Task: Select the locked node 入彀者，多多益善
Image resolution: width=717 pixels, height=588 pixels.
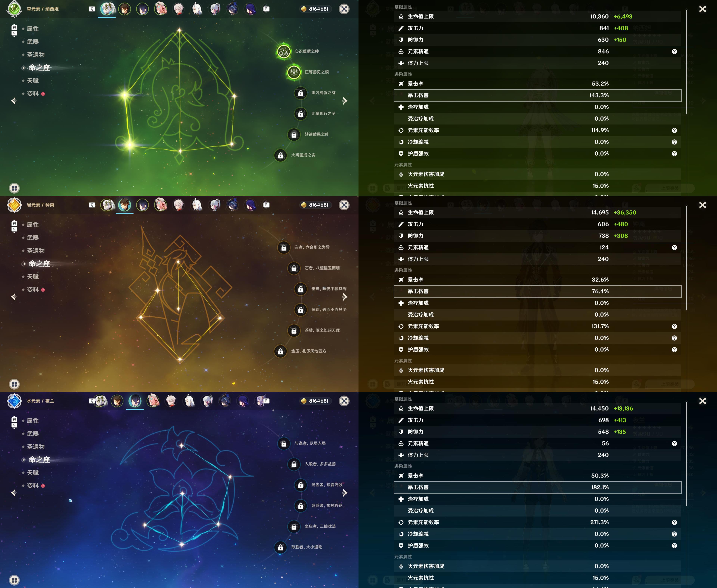Action: [x=294, y=464]
